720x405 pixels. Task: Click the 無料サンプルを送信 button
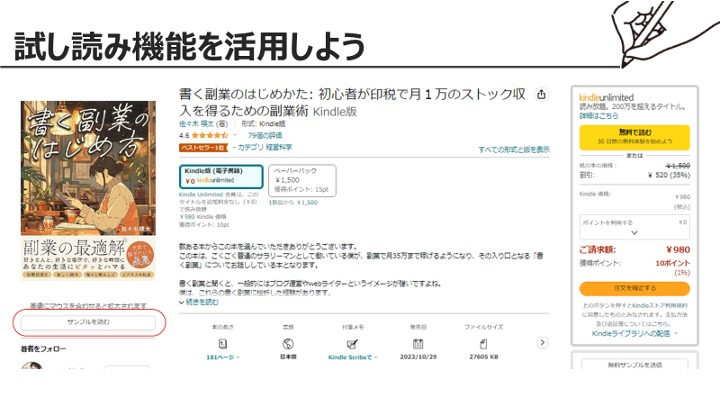635,365
